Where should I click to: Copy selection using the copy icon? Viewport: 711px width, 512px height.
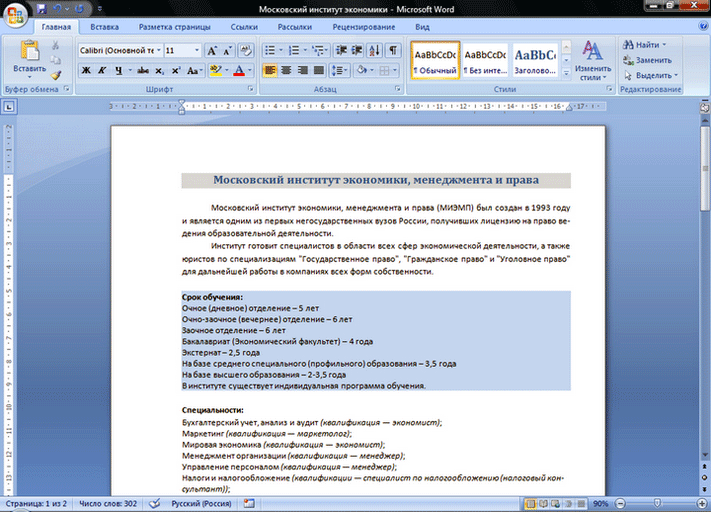coord(55,60)
